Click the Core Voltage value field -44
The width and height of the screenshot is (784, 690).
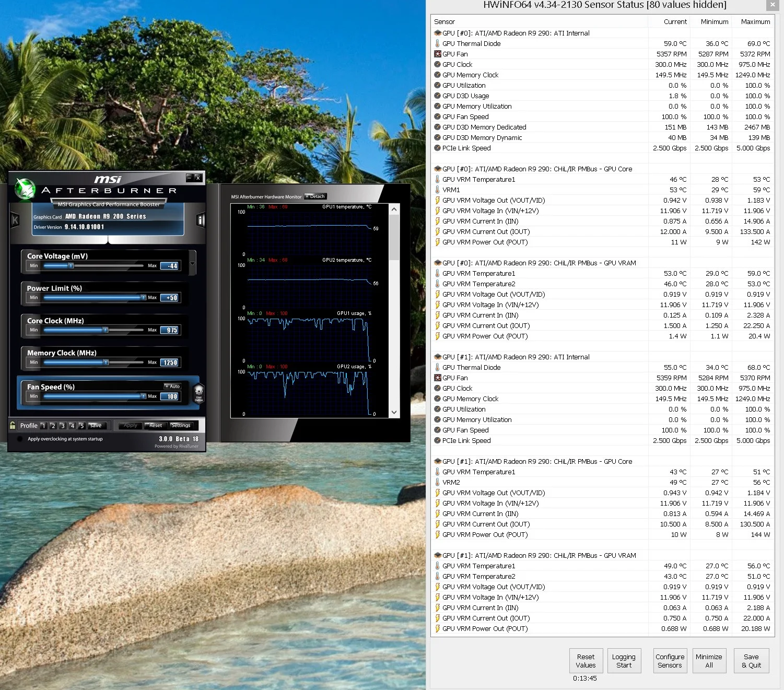point(170,265)
